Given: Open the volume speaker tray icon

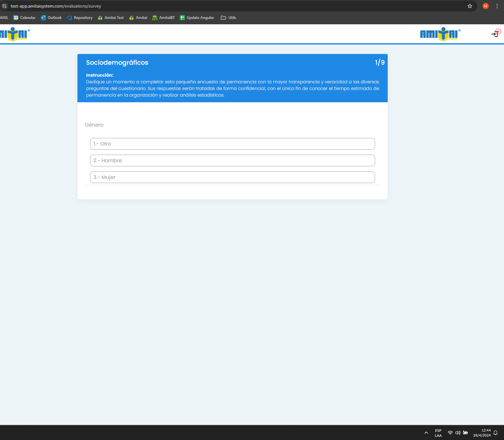Looking at the screenshot, I should tap(458, 433).
